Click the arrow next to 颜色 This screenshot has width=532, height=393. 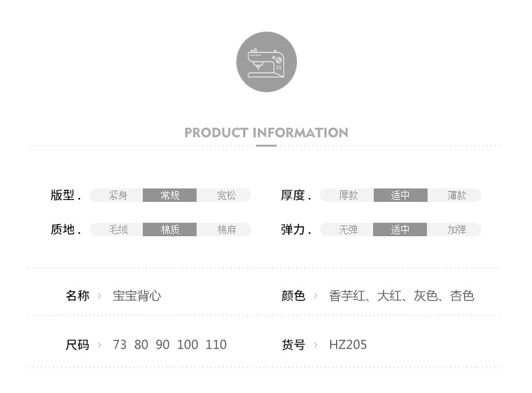(x=316, y=295)
